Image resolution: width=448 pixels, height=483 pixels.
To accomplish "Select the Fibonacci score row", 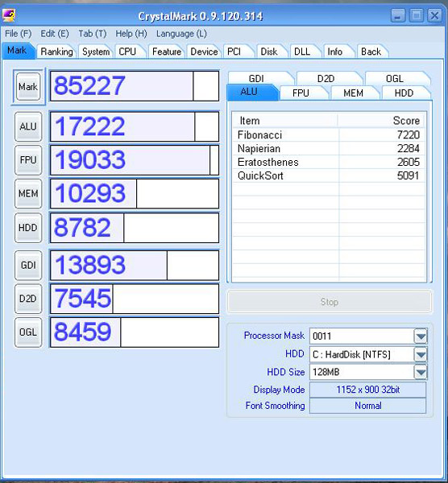I will click(329, 135).
